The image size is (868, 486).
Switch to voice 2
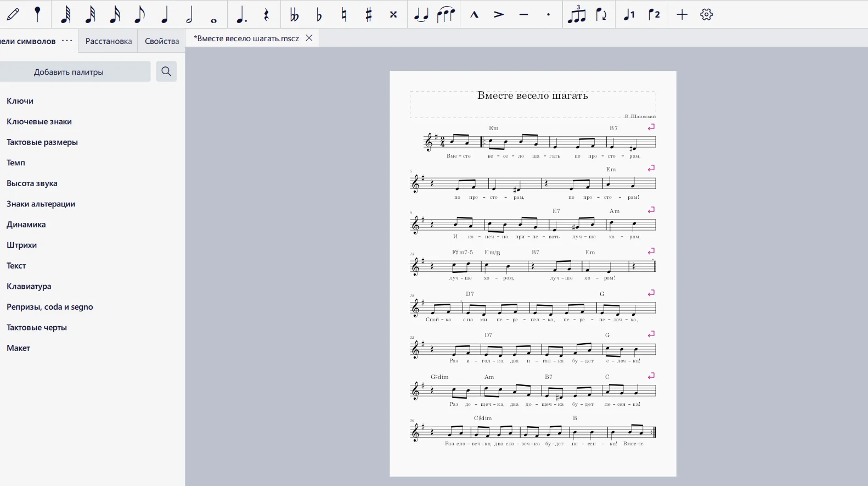[x=654, y=14]
